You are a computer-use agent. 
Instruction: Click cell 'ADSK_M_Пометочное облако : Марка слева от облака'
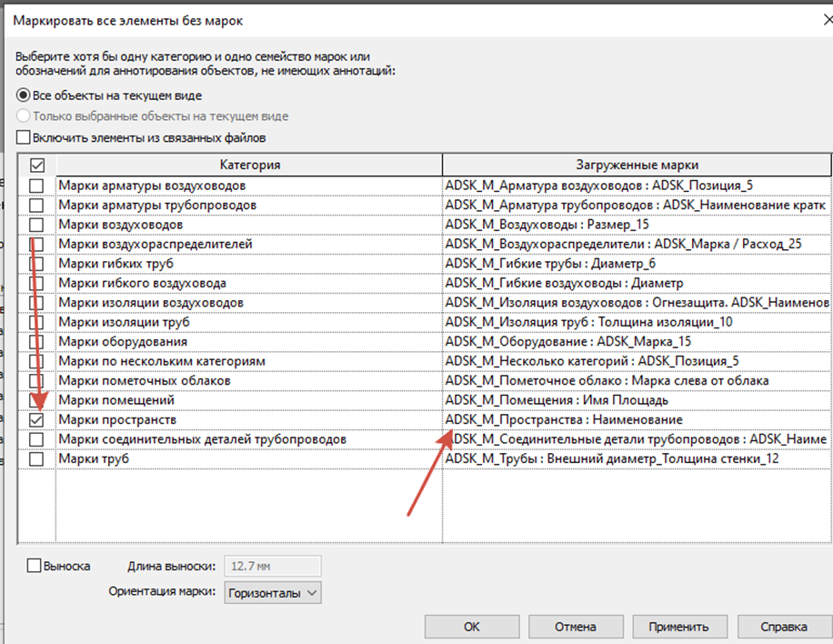pos(637,380)
